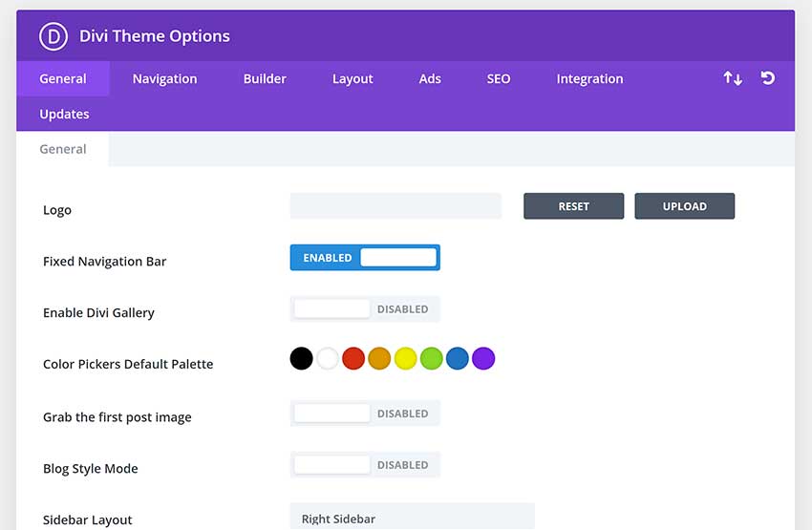Choose the red palette swatch
The width and height of the screenshot is (812, 530).
coord(353,359)
